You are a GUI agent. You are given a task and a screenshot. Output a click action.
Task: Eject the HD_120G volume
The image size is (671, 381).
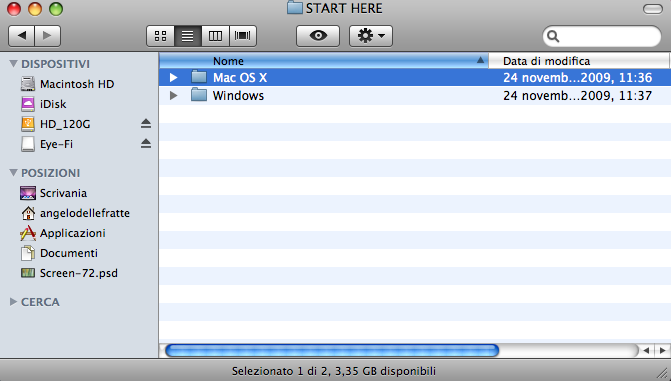point(146,124)
